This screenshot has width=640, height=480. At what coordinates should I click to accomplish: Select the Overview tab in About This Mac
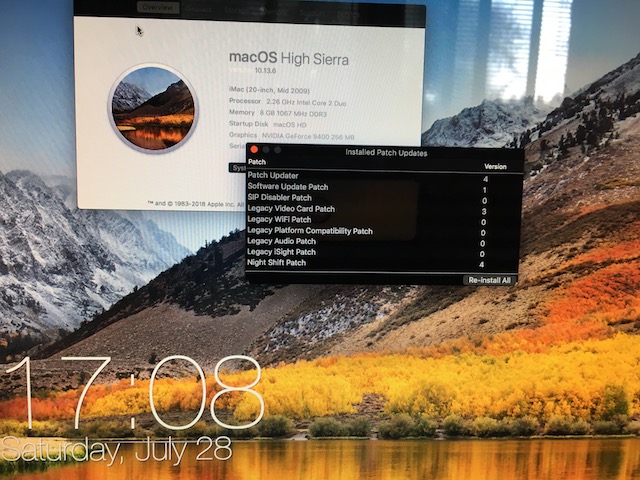[x=158, y=8]
